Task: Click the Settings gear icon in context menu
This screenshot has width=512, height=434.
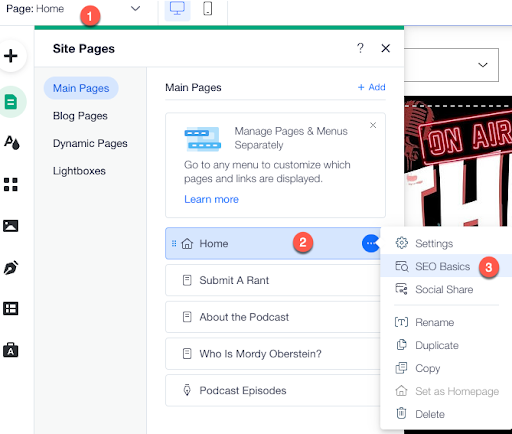Action: 402,243
